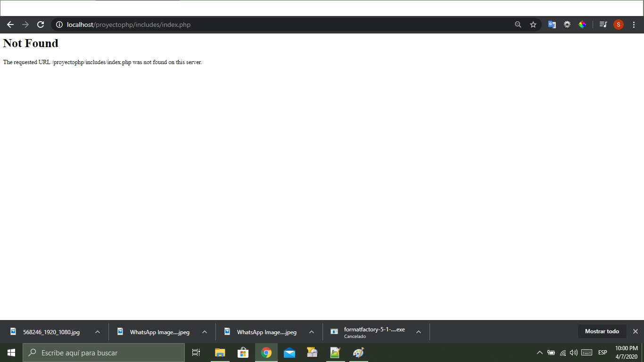
Task: Expand options for first WhatsApp Image download
Action: click(205, 332)
